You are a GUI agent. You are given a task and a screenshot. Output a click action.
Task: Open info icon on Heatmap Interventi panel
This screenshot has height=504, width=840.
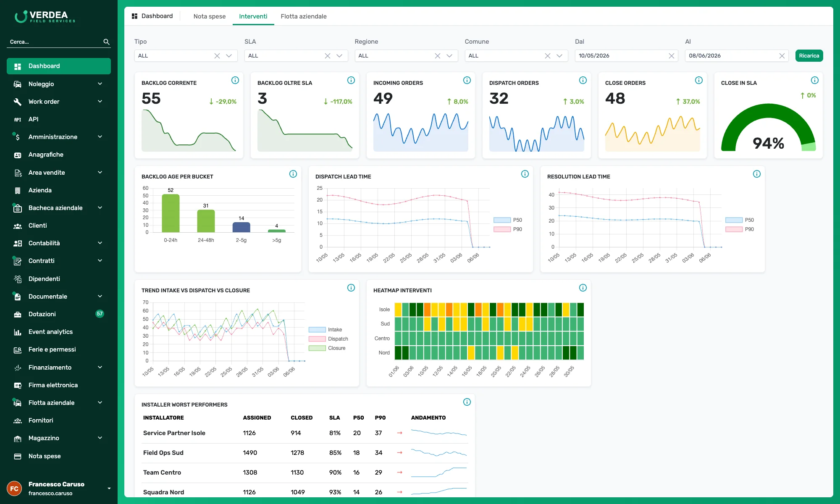click(x=583, y=288)
